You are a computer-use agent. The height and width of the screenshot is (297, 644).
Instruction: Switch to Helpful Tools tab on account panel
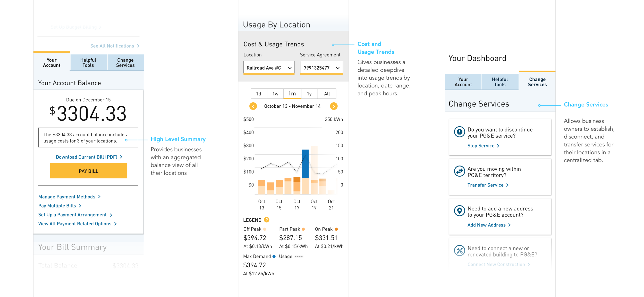(x=88, y=63)
